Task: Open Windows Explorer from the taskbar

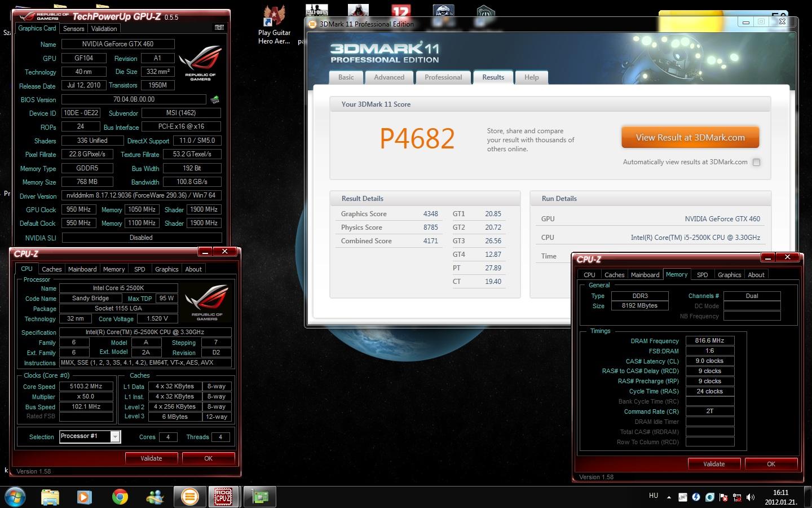Action: pos(50,497)
